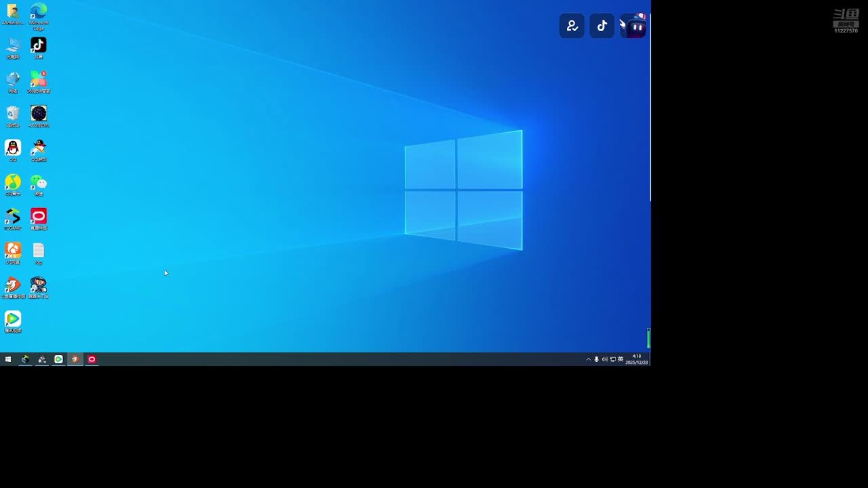The image size is (868, 488).
Task: Select the This PC desktop icon
Action: (13, 48)
